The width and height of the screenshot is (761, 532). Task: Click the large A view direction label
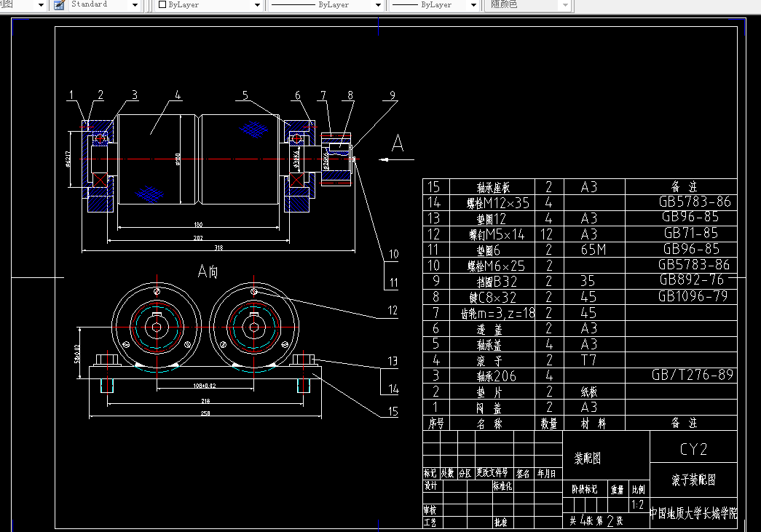click(398, 143)
